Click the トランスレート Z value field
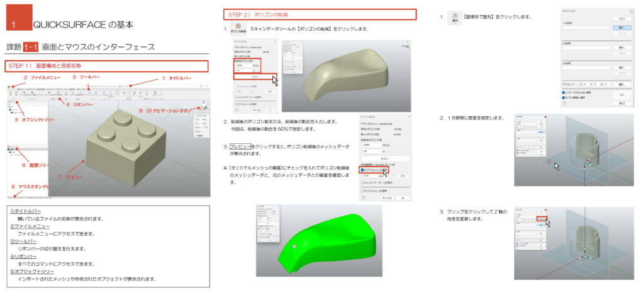644x291 pixels. tap(608, 85)
